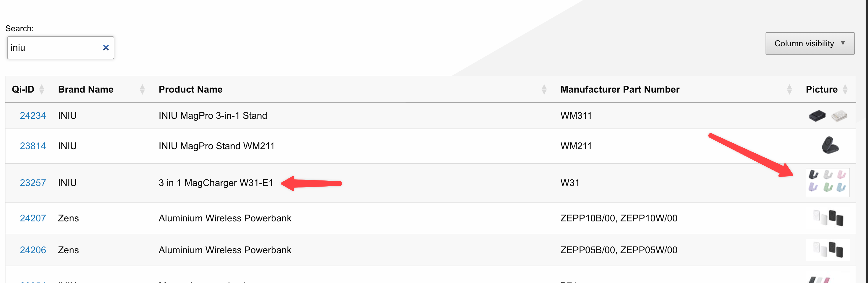Viewport: 868px width, 283px height.
Task: Open Qi-ID 23257 link
Action: [x=33, y=183]
